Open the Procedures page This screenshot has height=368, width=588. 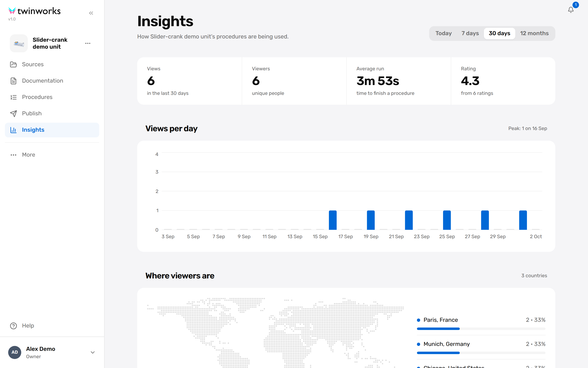(x=52, y=97)
